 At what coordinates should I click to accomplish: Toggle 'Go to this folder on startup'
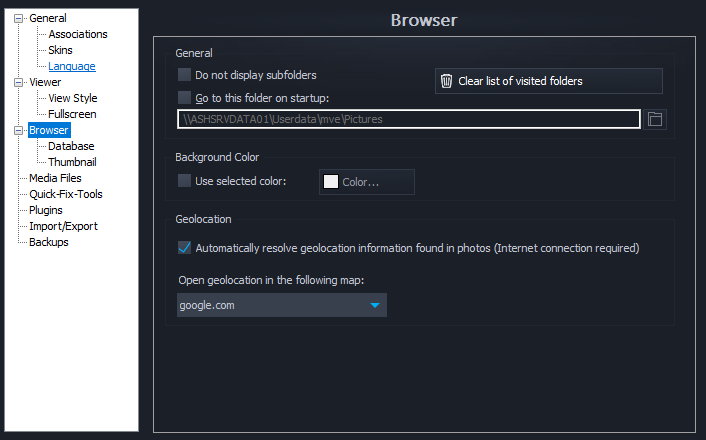(184, 97)
